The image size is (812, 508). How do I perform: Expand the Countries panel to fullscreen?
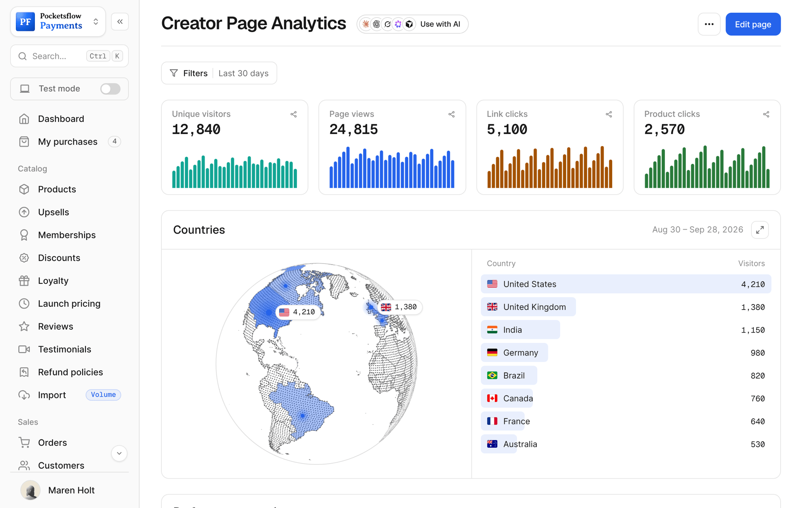pos(760,230)
